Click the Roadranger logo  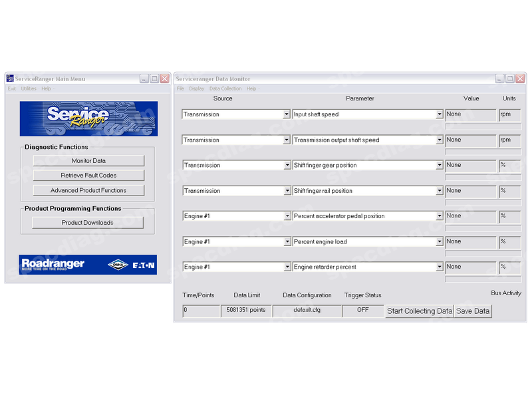(53, 265)
